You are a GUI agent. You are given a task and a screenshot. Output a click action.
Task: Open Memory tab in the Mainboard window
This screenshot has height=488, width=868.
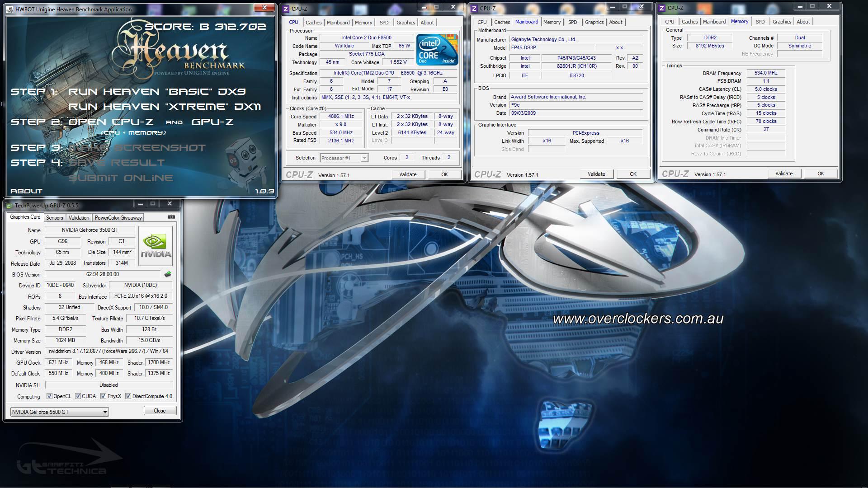(x=552, y=22)
